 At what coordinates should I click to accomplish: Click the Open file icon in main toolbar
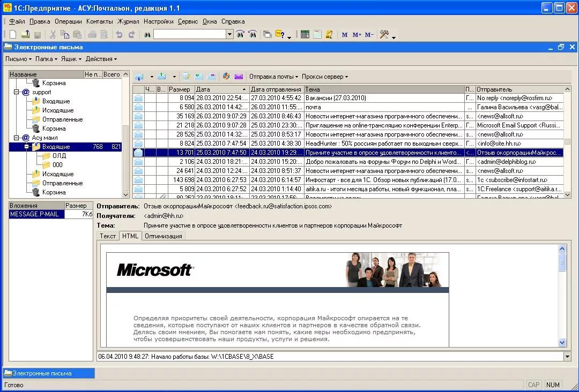[x=25, y=35]
